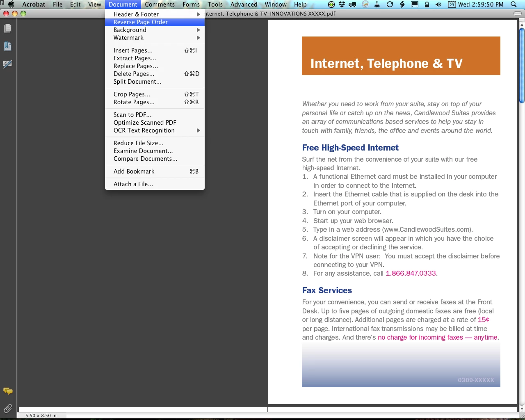Click the green circular-arrows menu bar icon
525x420 pixels.
point(331,4)
